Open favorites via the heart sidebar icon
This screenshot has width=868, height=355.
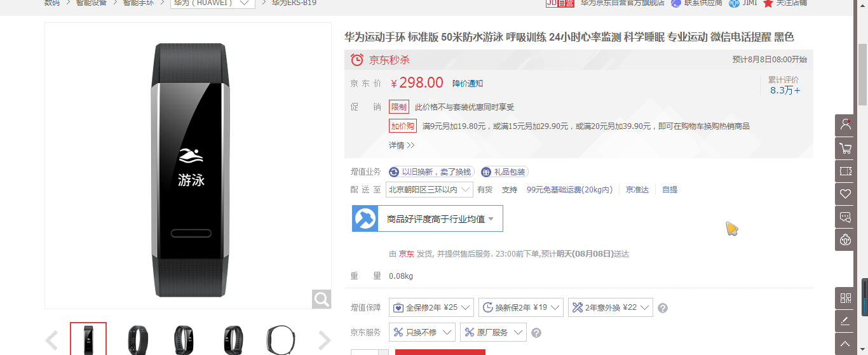click(x=845, y=194)
